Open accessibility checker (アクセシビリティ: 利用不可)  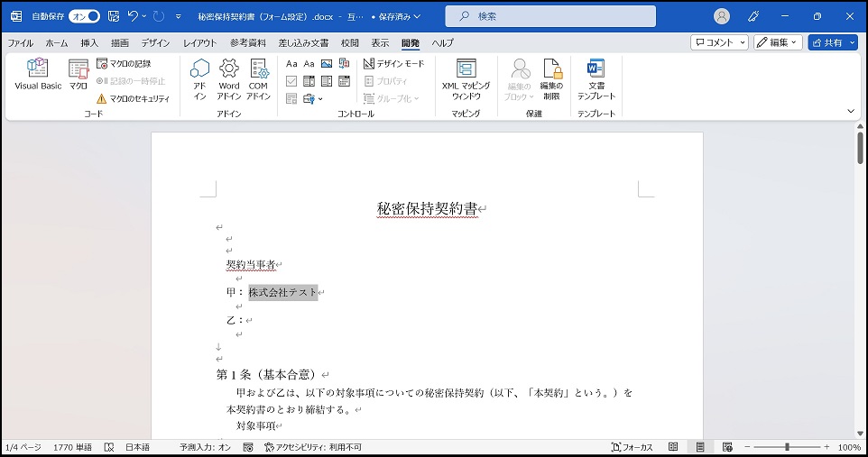[313, 447]
